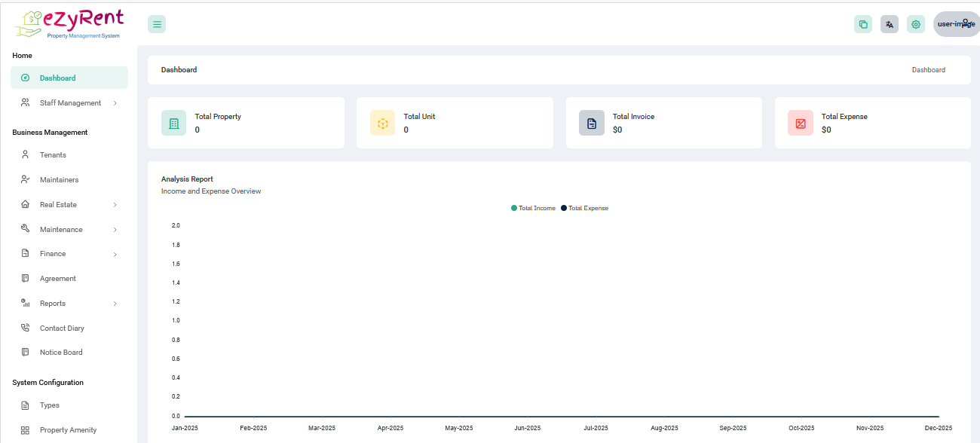Click the Total Property building icon
This screenshot has height=443, width=980.
pyautogui.click(x=174, y=123)
